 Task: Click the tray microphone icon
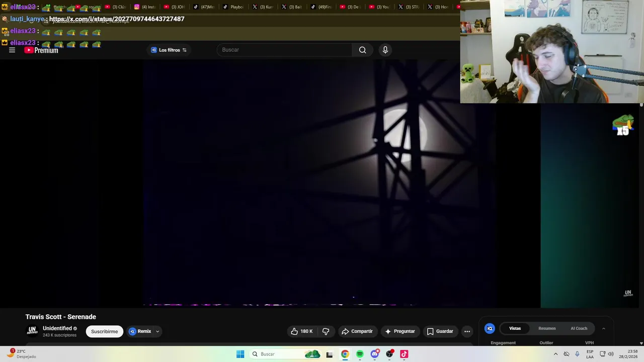pyautogui.click(x=577, y=354)
